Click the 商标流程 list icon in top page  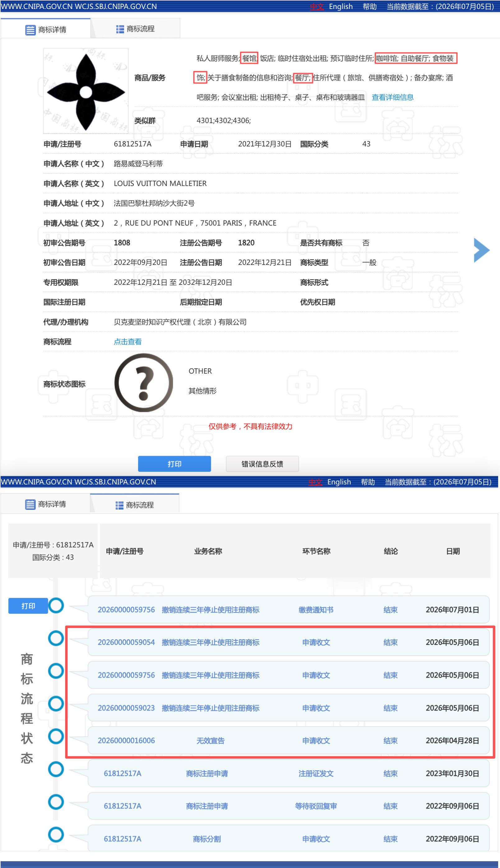click(120, 29)
